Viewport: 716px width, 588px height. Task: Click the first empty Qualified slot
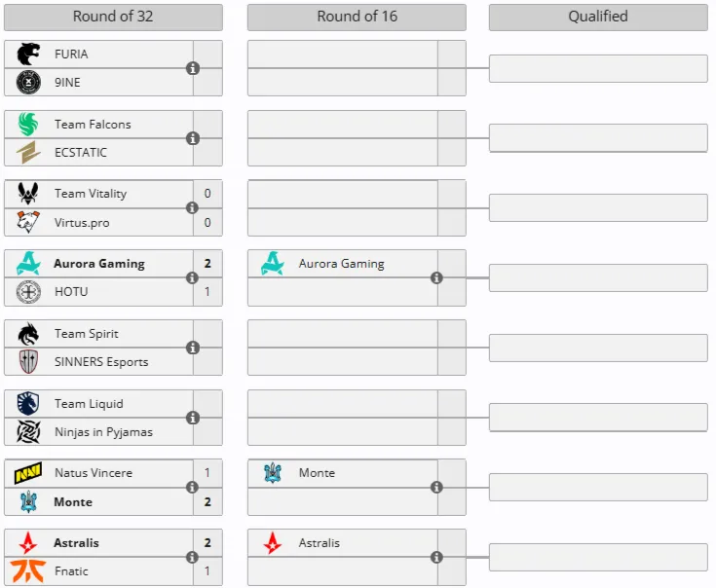click(x=598, y=68)
